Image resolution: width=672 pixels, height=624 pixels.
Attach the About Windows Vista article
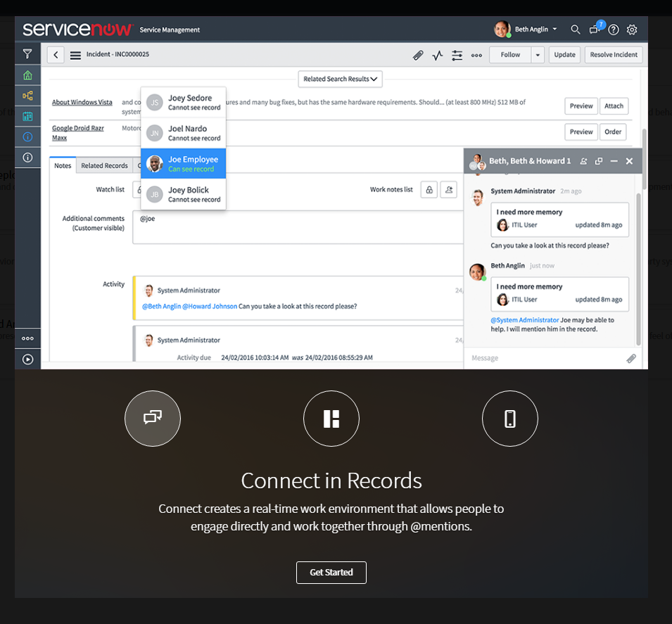(x=614, y=106)
